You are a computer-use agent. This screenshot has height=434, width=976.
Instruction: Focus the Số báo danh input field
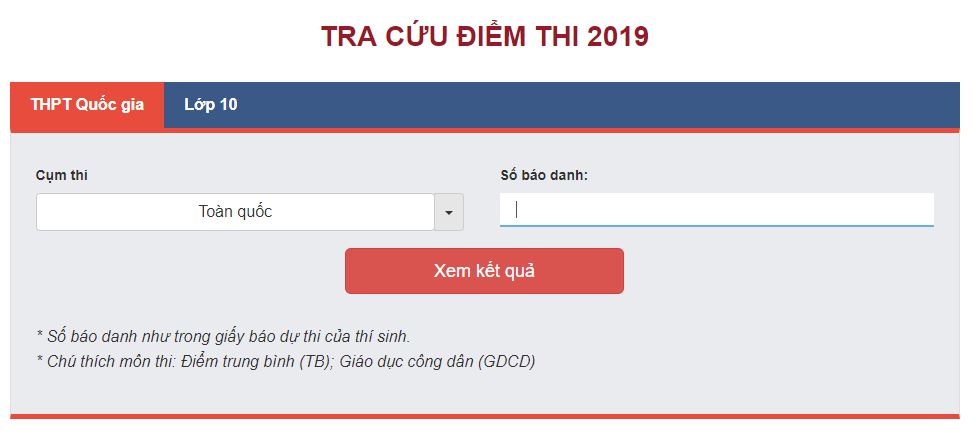[716, 210]
